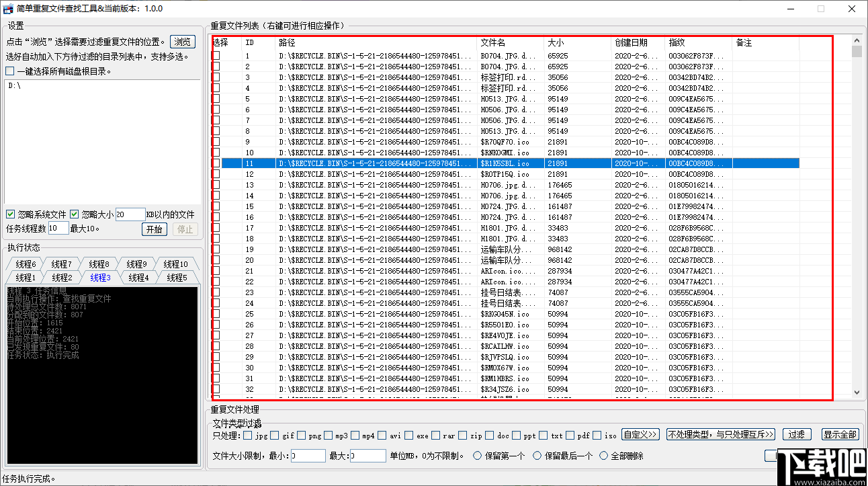Tick the rar file type checkbox
Image resolution: width=868 pixels, height=486 pixels.
[436, 436]
